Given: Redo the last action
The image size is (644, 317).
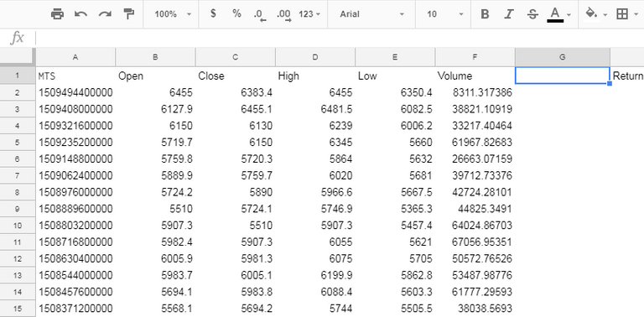Looking at the screenshot, I should pyautogui.click(x=105, y=14).
